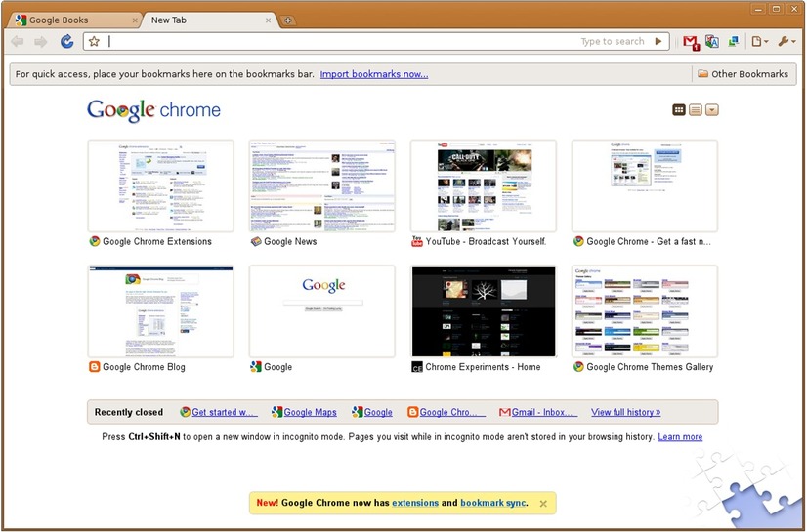The width and height of the screenshot is (807, 532).
Task: Switch to list view
Action: [696, 109]
